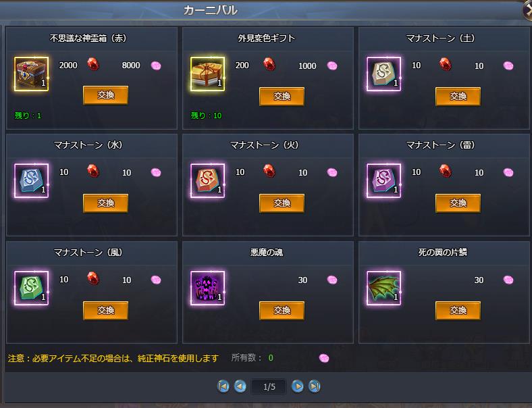Click the orange マナストーン(火) stone icon

[x=207, y=180]
